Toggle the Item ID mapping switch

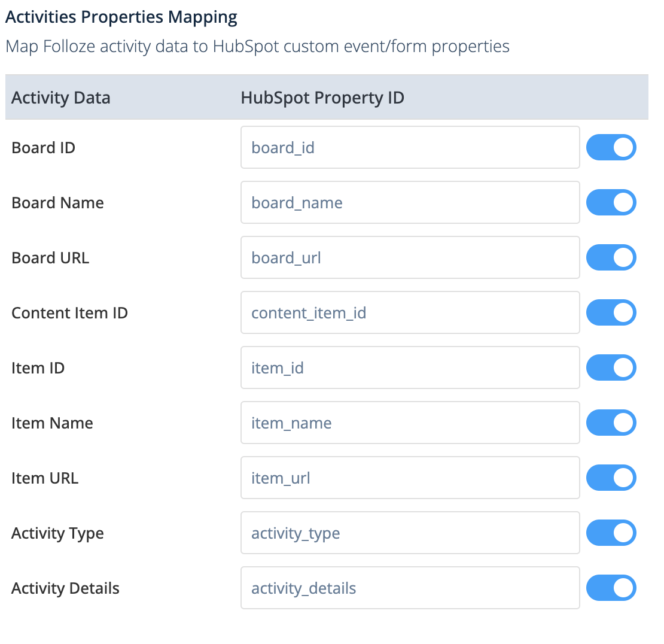pyautogui.click(x=611, y=367)
